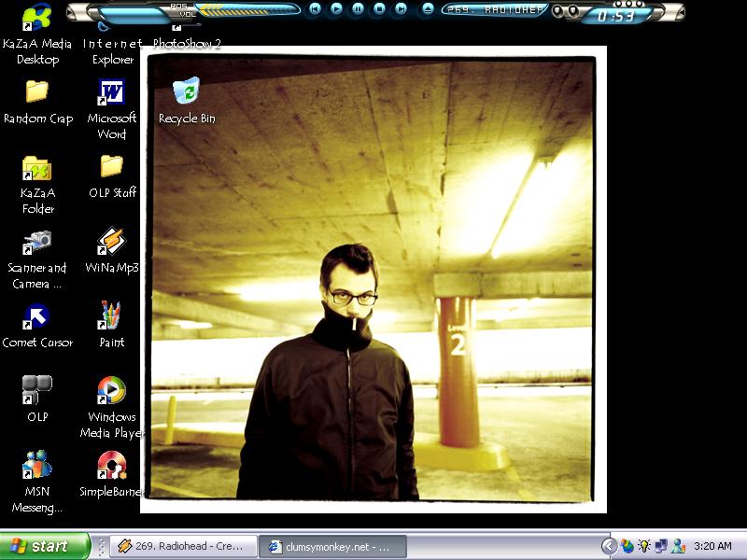
Task: Expand hidden system tray icons
Action: (608, 546)
